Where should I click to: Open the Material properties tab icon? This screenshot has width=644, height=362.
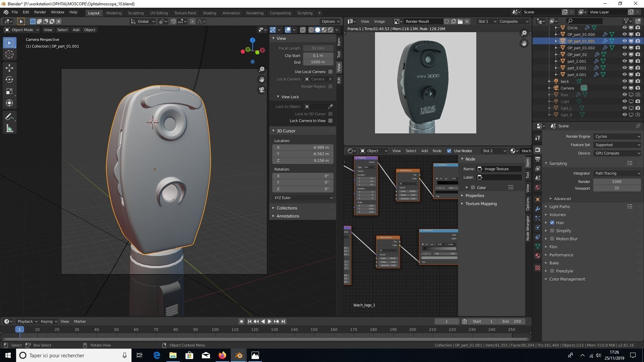point(538,256)
